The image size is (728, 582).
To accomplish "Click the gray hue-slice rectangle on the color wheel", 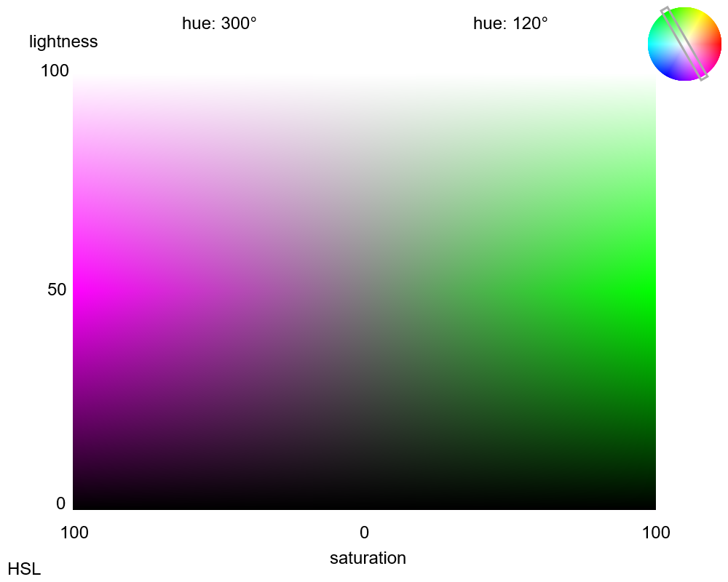I will tap(684, 44).
